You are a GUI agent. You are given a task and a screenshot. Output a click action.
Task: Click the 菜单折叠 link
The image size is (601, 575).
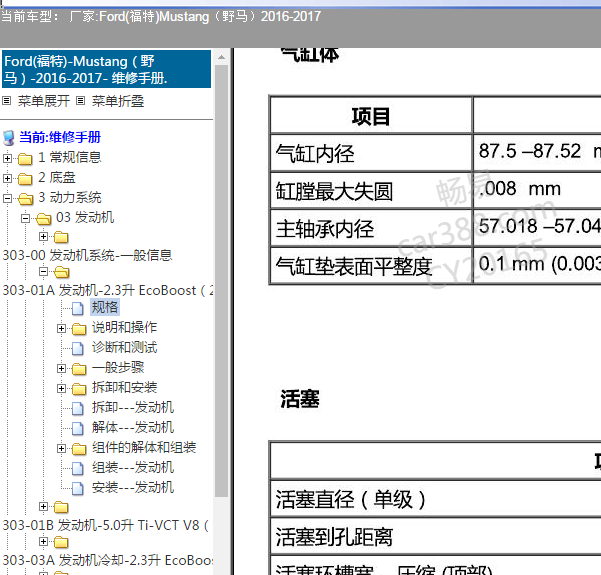(x=118, y=101)
